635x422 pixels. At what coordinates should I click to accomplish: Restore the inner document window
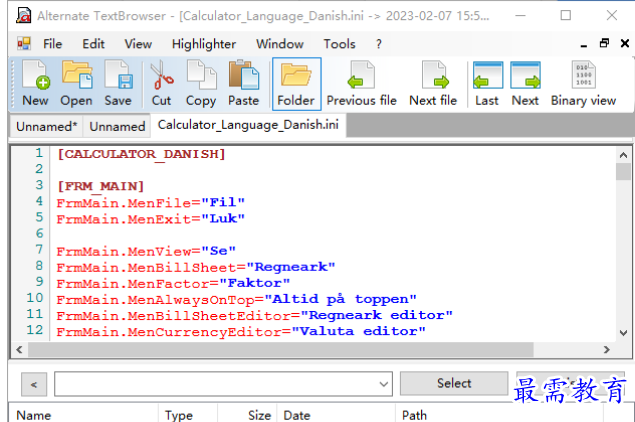click(x=604, y=43)
